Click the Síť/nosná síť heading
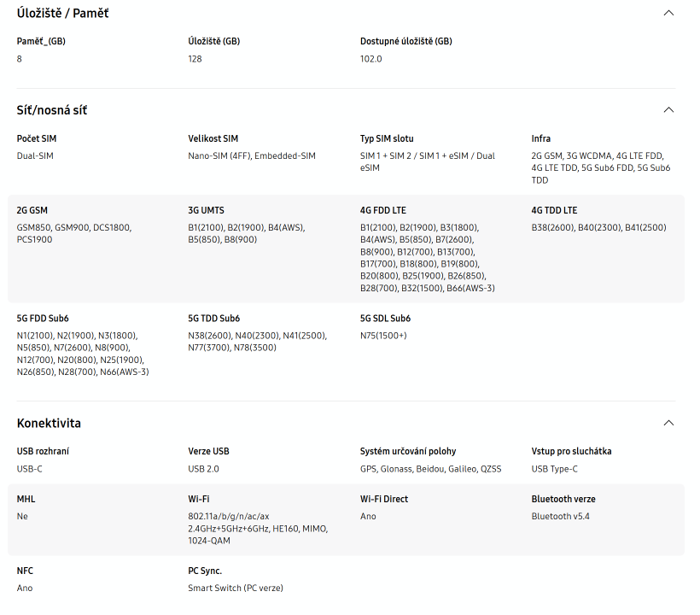This screenshot has height=615, width=700. point(52,110)
